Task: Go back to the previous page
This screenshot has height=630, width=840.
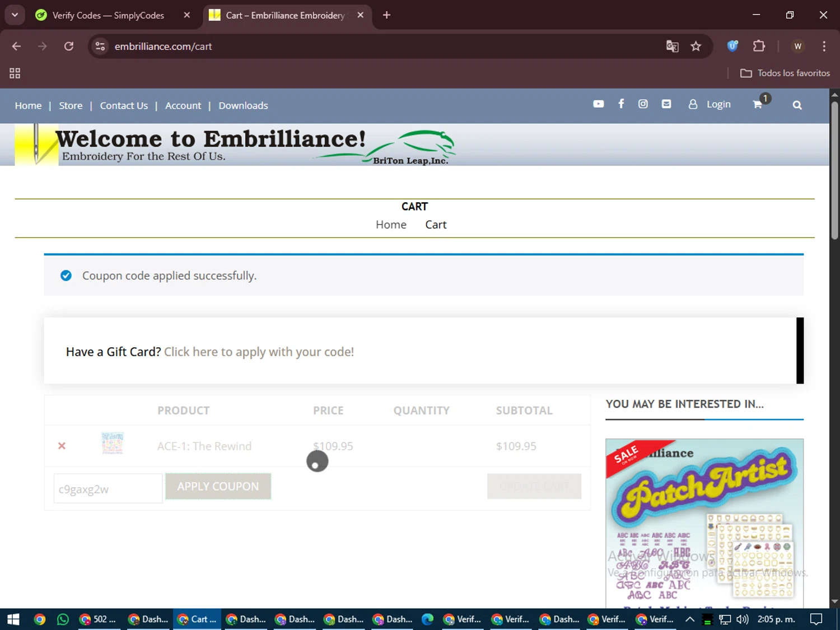Action: coord(16,46)
